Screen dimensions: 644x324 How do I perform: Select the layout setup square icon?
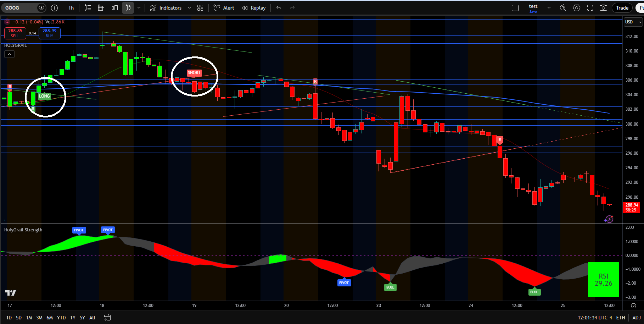coord(515,8)
